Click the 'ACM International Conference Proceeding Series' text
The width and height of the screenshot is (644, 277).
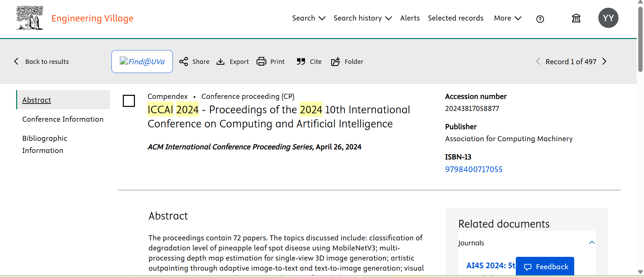(x=231, y=147)
